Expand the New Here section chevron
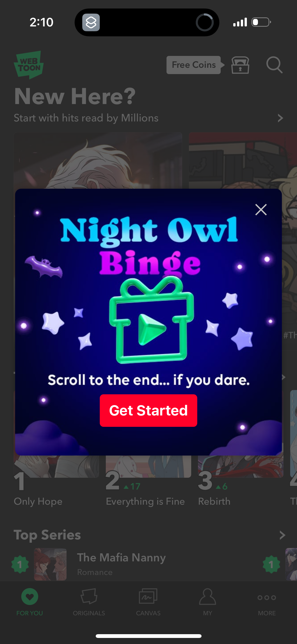The width and height of the screenshot is (297, 644). 280,118
